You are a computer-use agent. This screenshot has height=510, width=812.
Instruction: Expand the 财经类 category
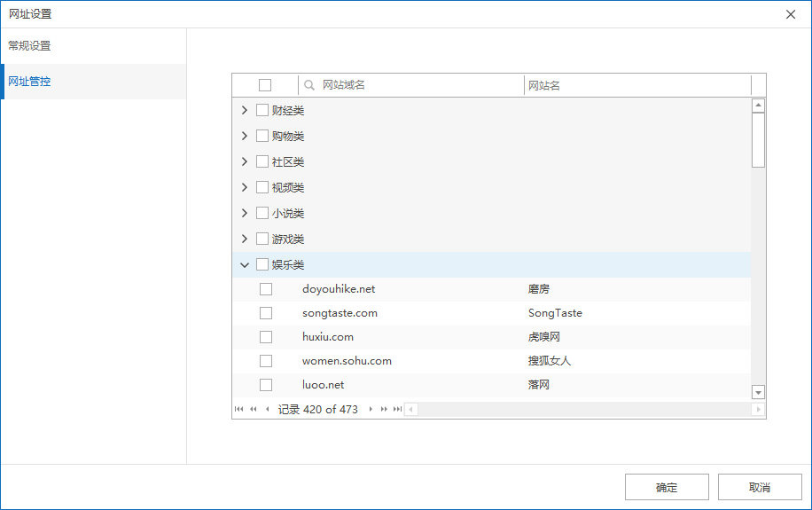(x=245, y=111)
